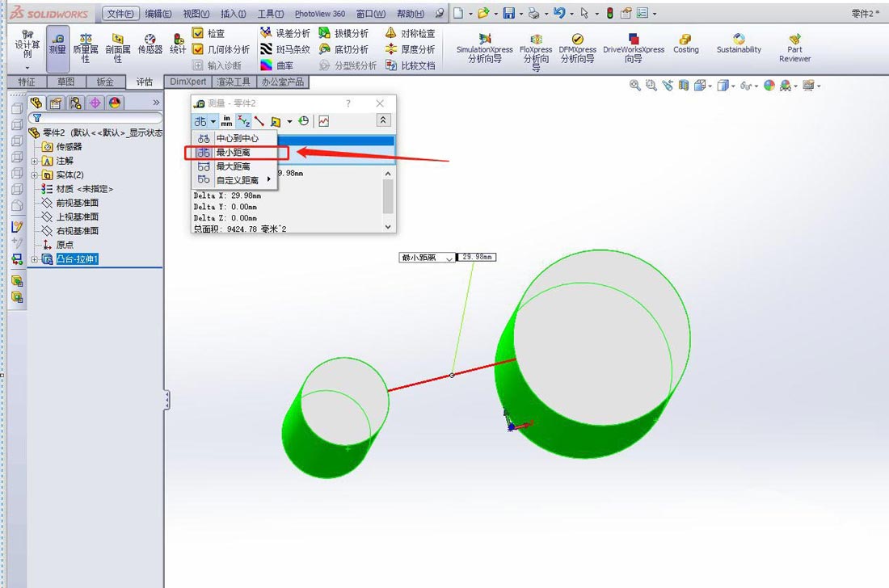
Task: Open the 工具(T) menu
Action: point(271,13)
